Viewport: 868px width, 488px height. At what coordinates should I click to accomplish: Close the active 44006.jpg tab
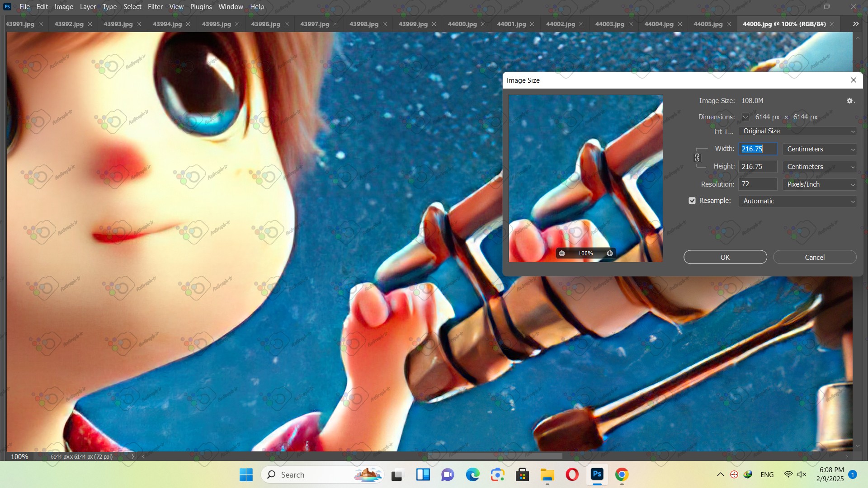pyautogui.click(x=832, y=24)
